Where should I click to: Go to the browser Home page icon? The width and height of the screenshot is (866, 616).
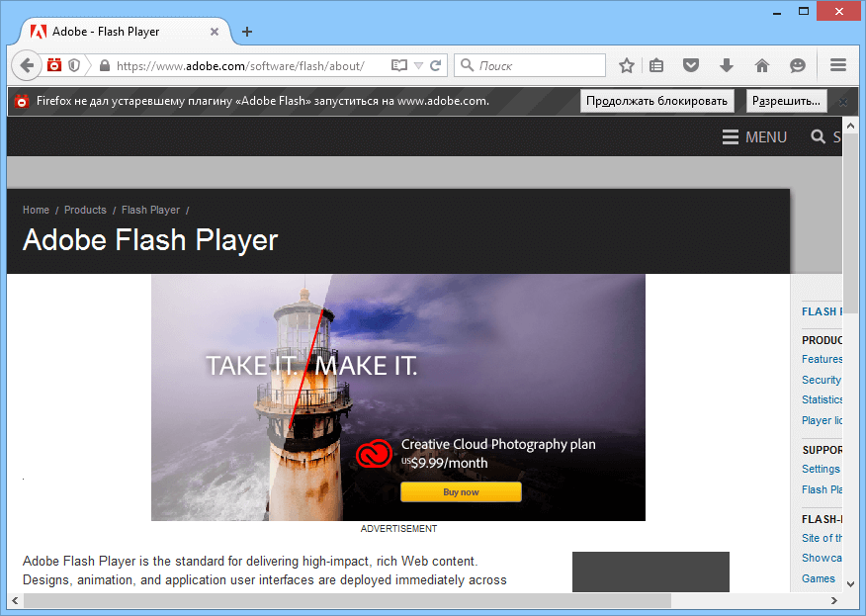click(762, 65)
